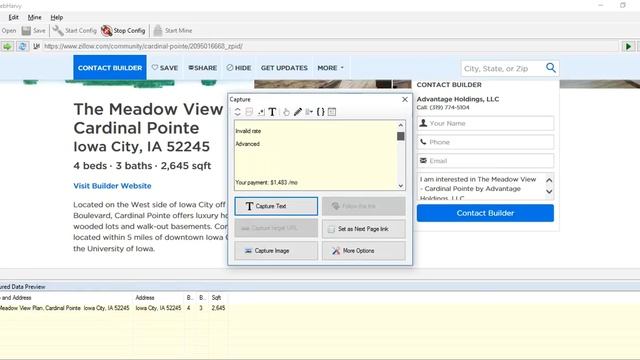Viewport: 640px width, 360px height.
Task: Click the Sqft column header
Action: (x=216, y=298)
